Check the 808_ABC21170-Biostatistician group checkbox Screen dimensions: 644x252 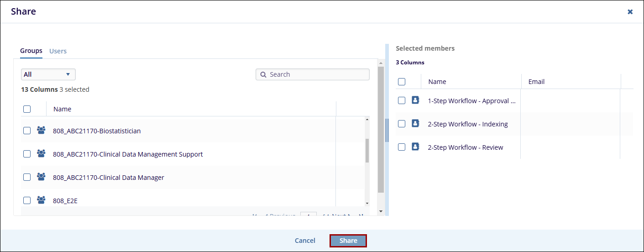pyautogui.click(x=27, y=131)
